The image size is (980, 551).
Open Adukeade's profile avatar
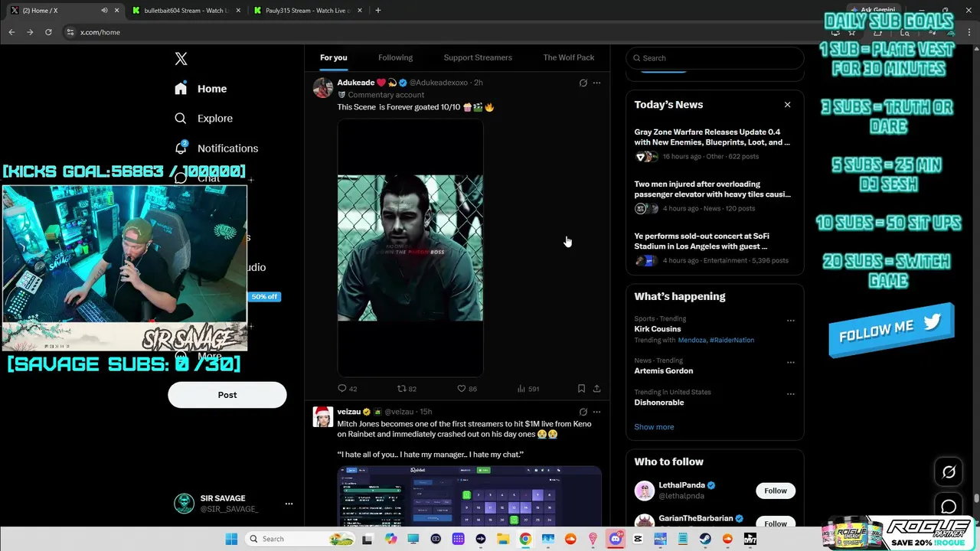[323, 87]
